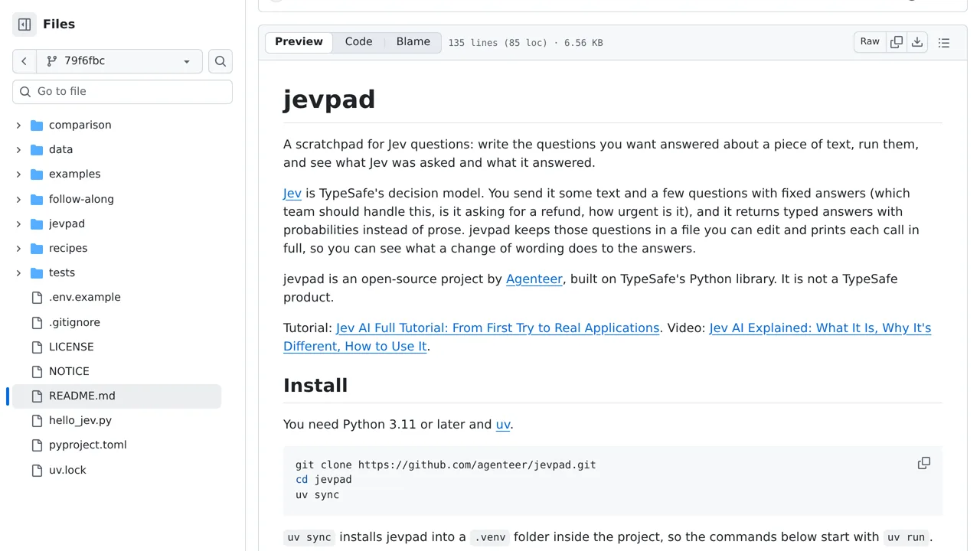
Task: Expand the tests folder chevron
Action: pos(18,272)
